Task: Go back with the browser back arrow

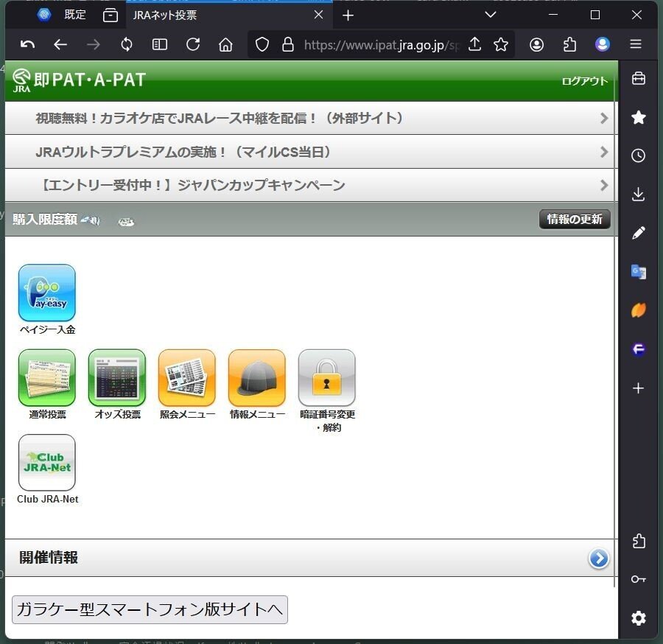Action: pos(60,44)
